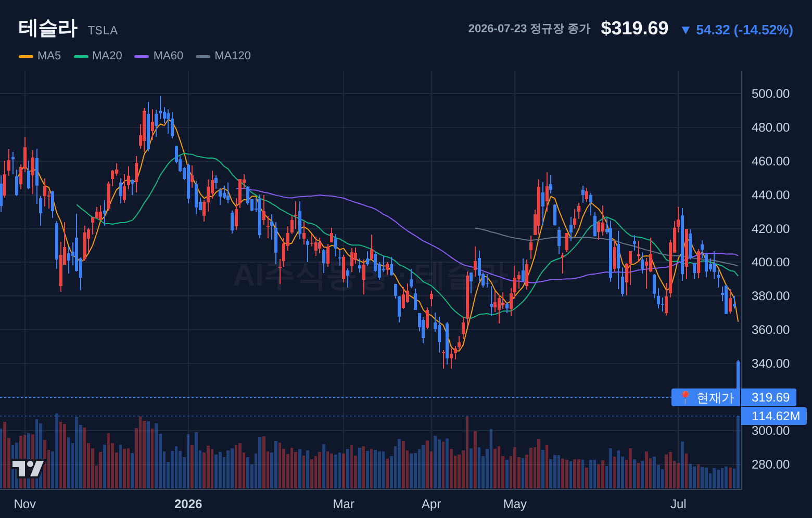Screen dimensions: 812x518
Task: Click the Jul time axis label
Action: click(678, 504)
